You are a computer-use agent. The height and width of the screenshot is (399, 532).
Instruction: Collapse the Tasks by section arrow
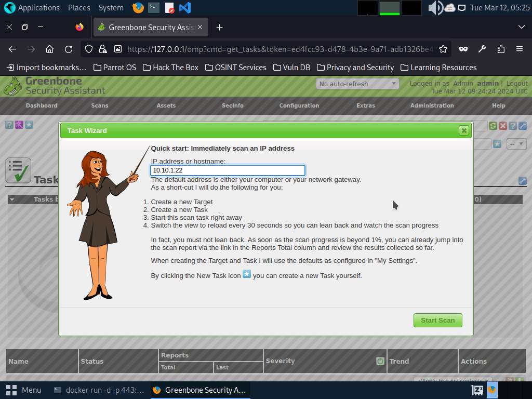click(12, 199)
